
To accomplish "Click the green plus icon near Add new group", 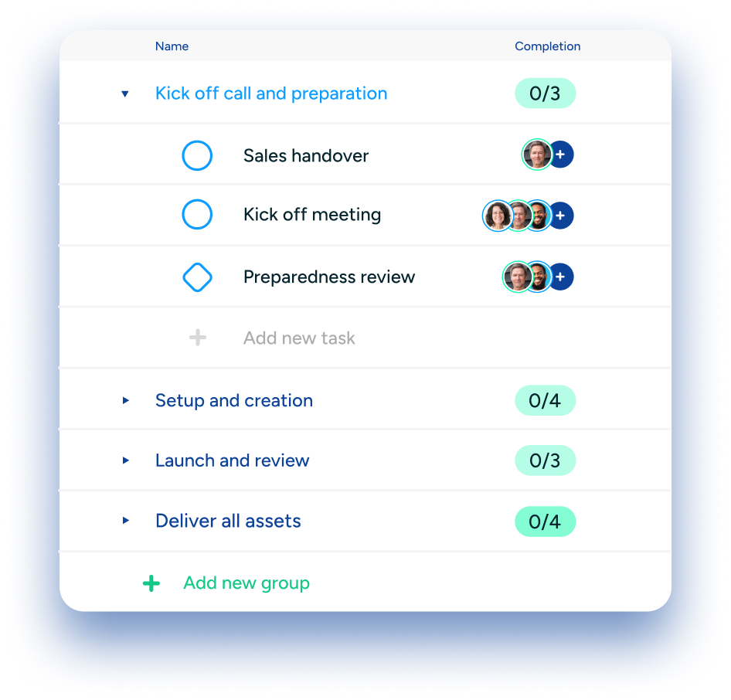I will click(x=151, y=583).
